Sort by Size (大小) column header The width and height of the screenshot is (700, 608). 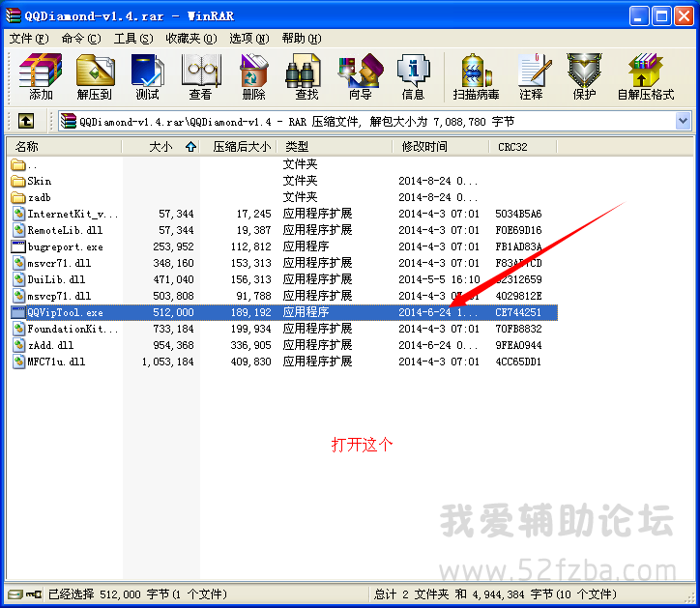coord(160,146)
